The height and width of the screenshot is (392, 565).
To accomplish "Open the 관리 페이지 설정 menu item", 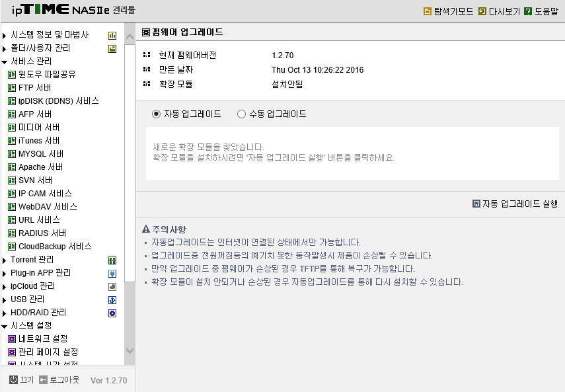I will click(48, 352).
